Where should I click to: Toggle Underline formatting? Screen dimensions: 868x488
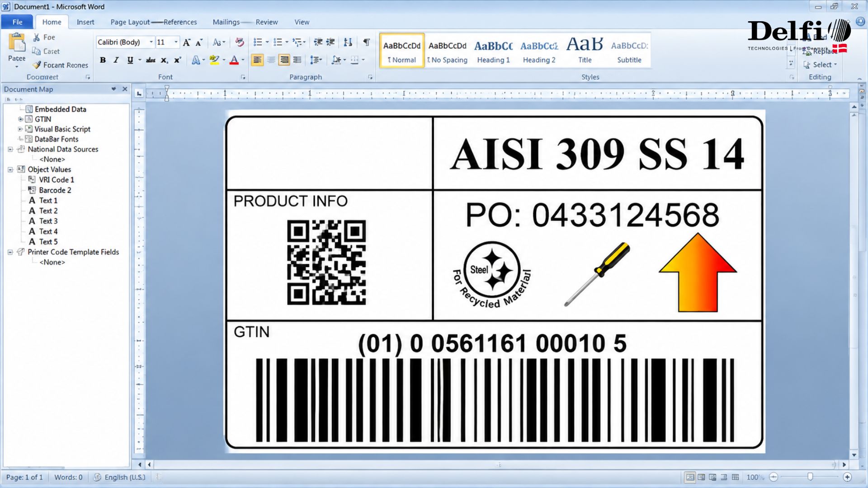[130, 60]
